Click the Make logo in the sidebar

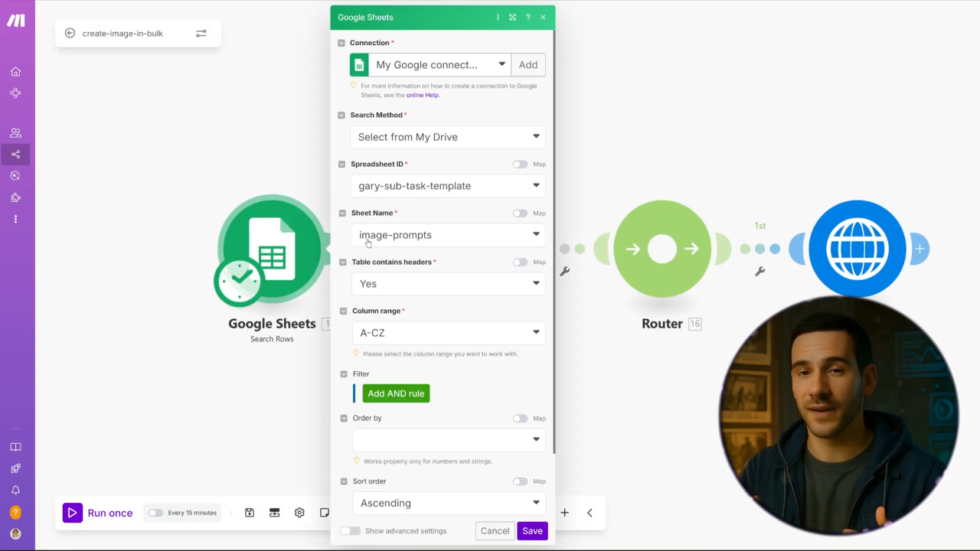15,21
